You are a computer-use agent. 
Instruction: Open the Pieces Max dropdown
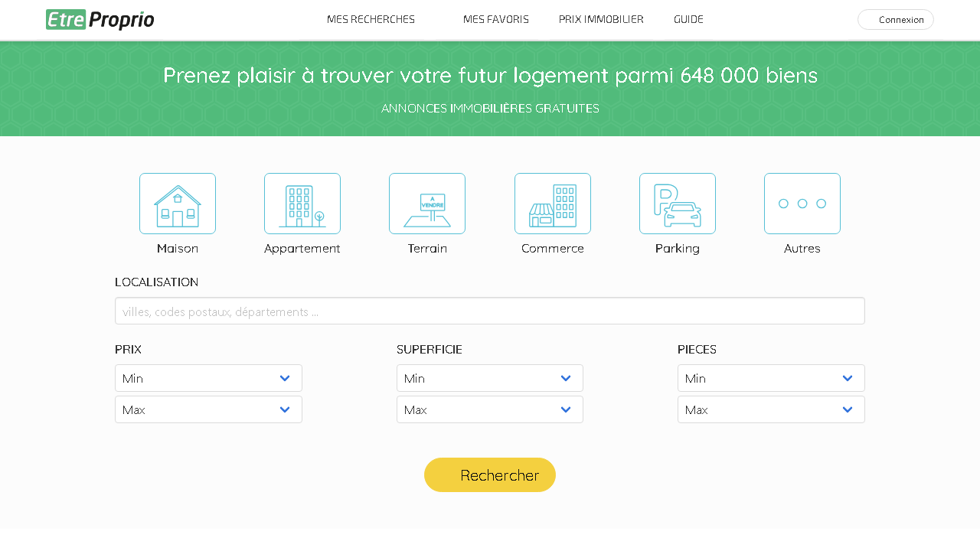click(771, 409)
